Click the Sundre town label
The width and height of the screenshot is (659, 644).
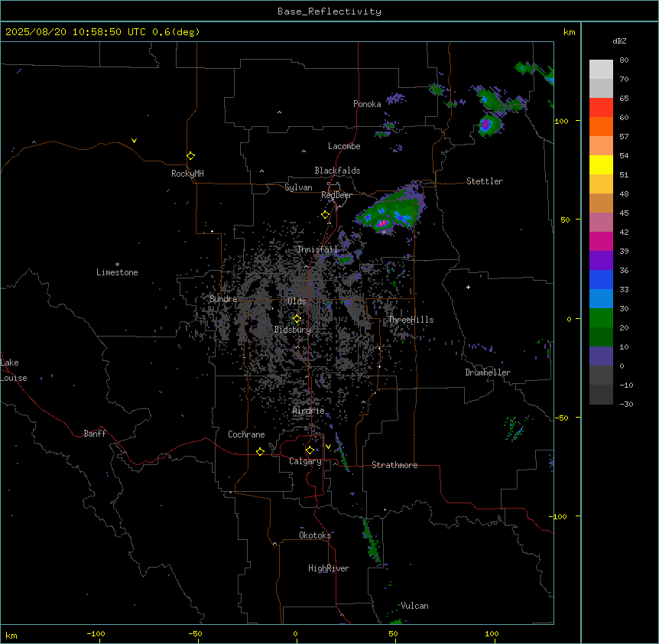tap(223, 299)
